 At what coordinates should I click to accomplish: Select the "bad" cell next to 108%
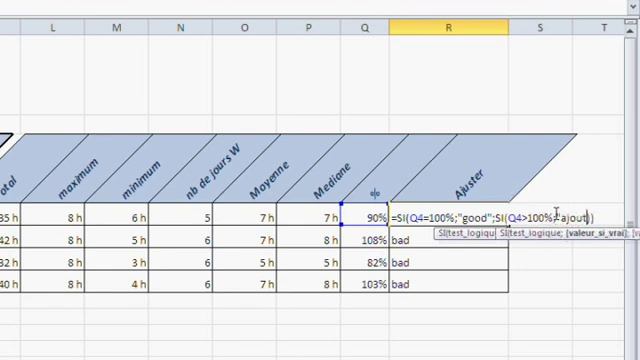tap(449, 236)
